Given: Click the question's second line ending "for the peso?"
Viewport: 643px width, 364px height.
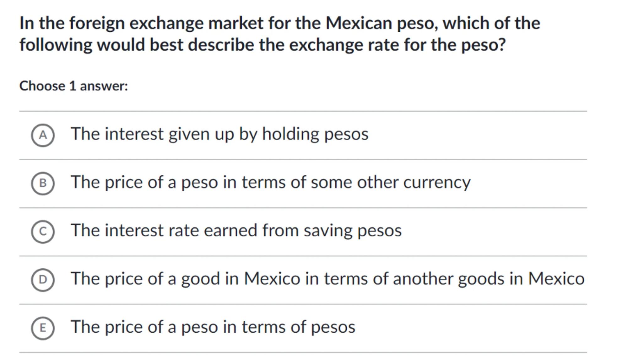Looking at the screenshot, I should pos(262,45).
